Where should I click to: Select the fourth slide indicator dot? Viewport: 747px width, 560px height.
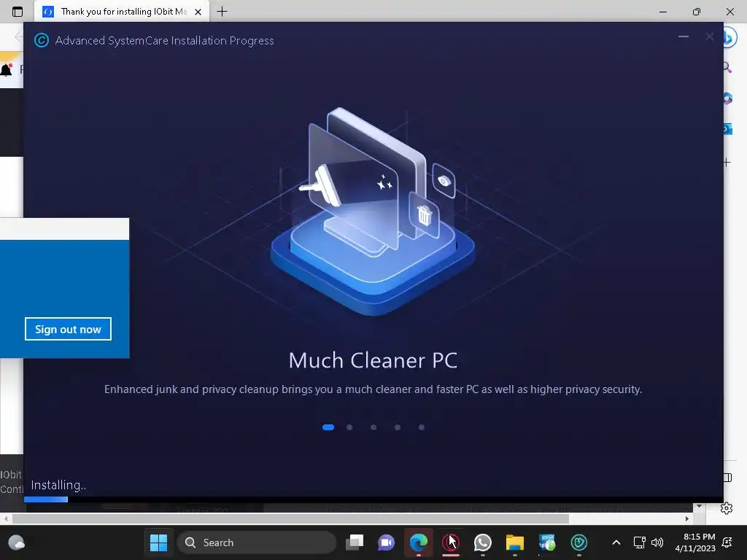(398, 427)
